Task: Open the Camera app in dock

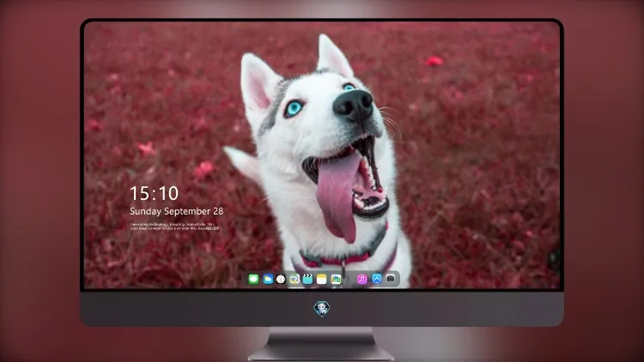Action: pyautogui.click(x=391, y=279)
